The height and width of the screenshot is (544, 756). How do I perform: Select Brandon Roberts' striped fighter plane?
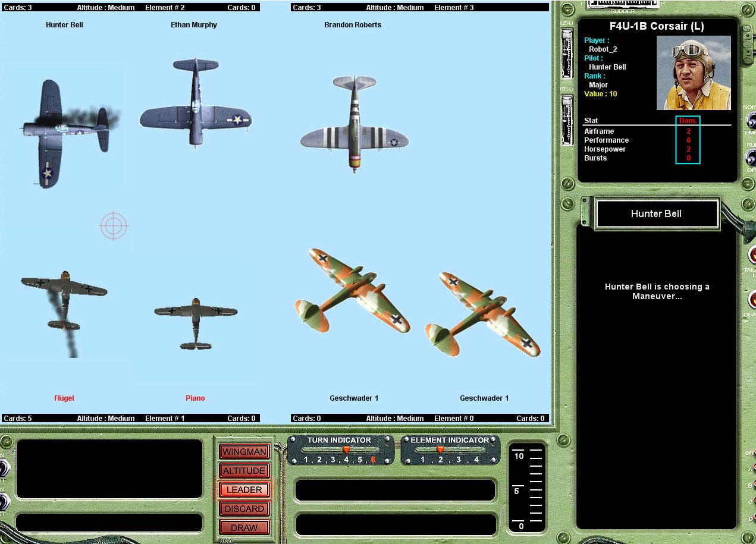click(355, 125)
